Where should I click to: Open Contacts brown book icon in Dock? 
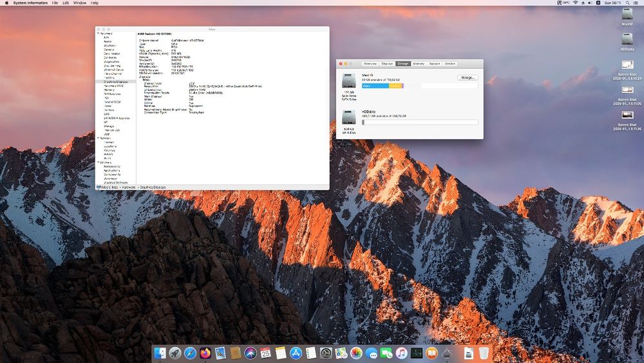(235, 353)
